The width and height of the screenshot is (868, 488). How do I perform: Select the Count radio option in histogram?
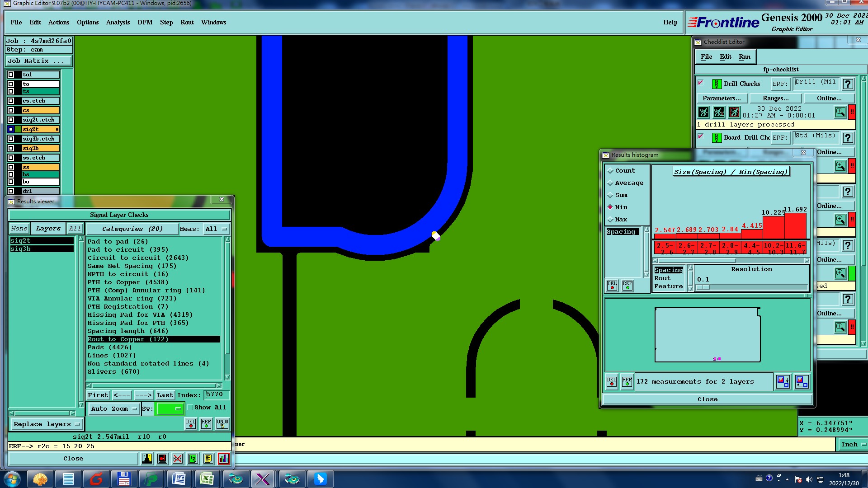pyautogui.click(x=610, y=171)
